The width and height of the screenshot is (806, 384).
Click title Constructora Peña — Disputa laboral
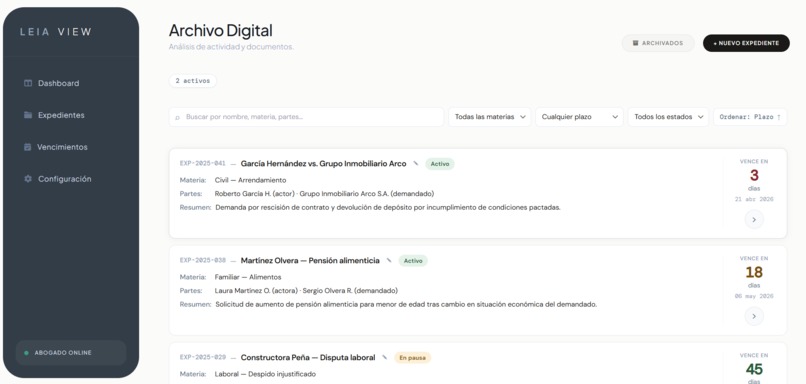308,357
